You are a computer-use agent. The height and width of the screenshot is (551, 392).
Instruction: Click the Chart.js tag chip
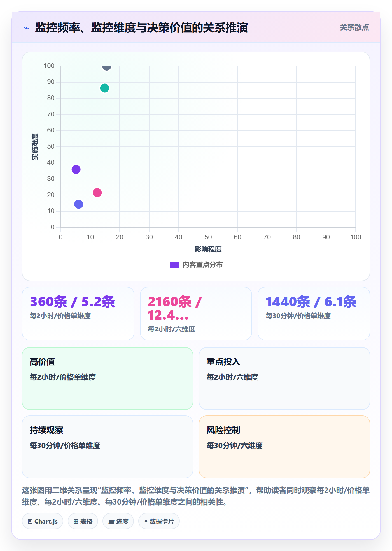[x=43, y=521]
